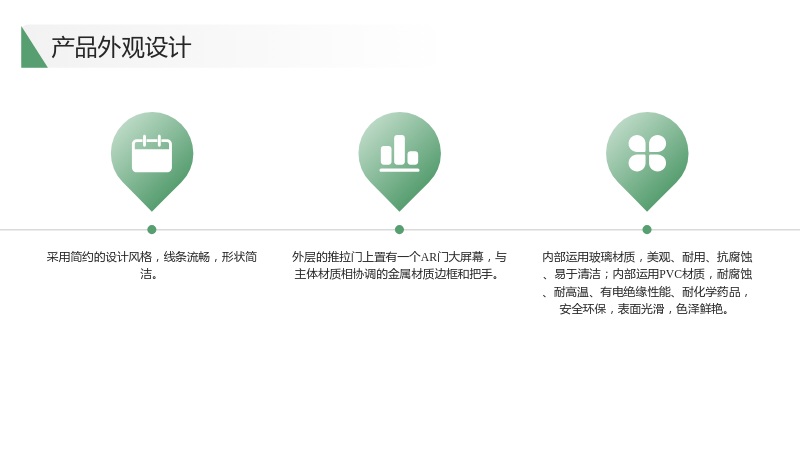The width and height of the screenshot is (800, 450).
Task: Select the green triangle beside the title
Action: (34, 47)
